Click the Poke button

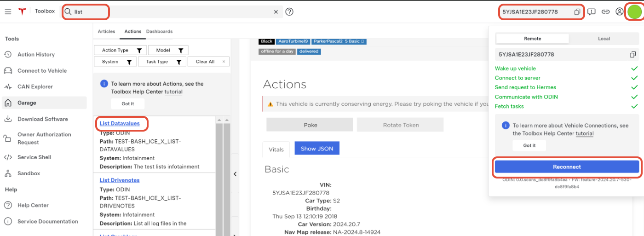click(310, 125)
